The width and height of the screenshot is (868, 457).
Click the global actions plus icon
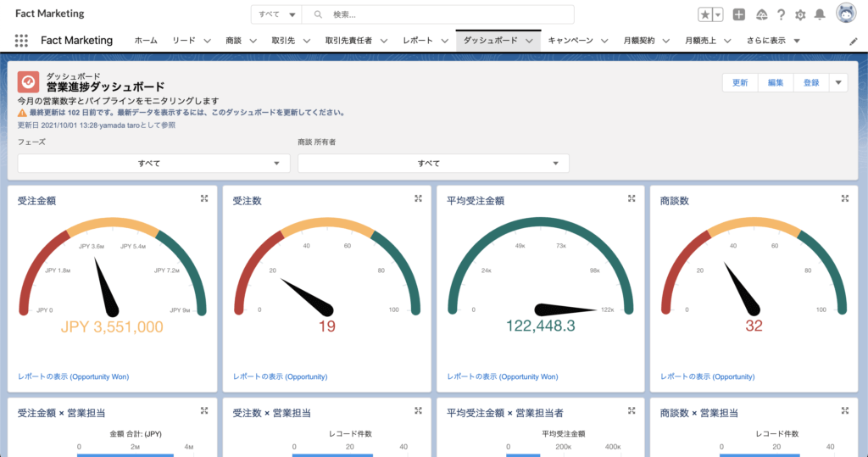pos(739,15)
